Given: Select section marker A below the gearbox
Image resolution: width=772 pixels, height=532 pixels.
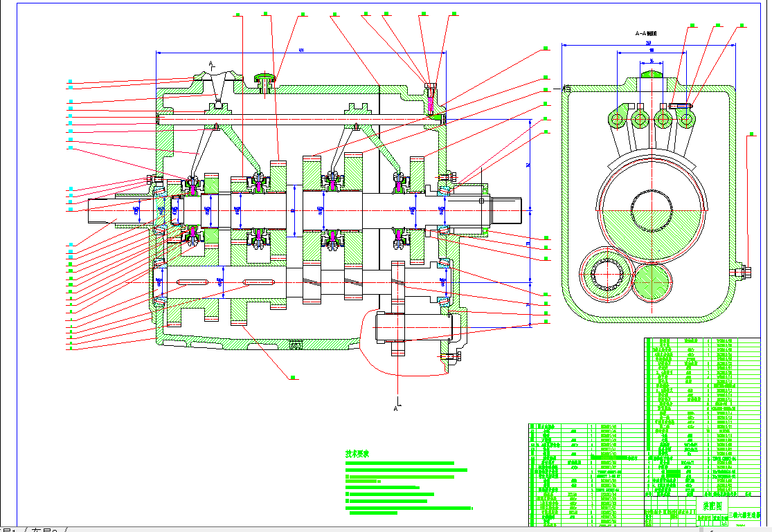Looking at the screenshot, I should coord(396,408).
